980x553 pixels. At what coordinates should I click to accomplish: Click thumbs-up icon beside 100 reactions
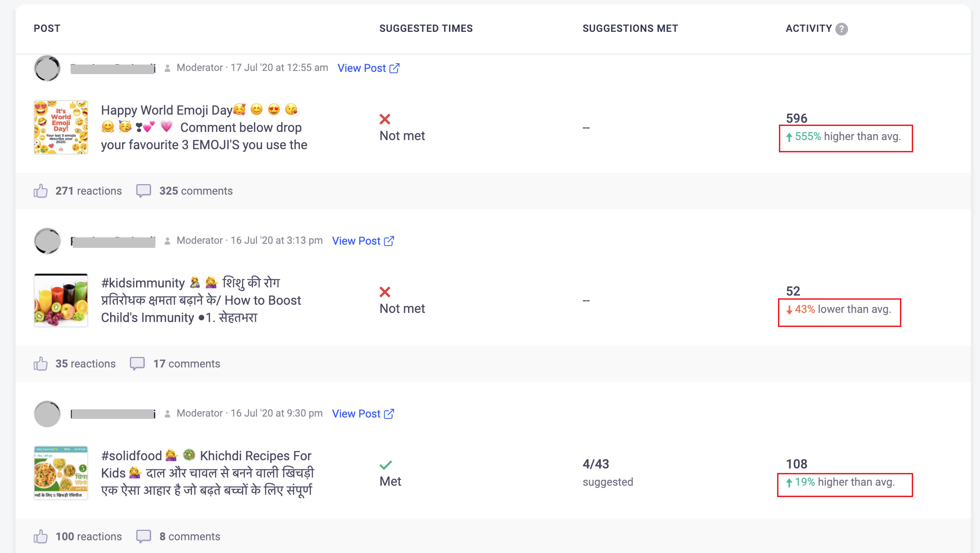pos(40,537)
